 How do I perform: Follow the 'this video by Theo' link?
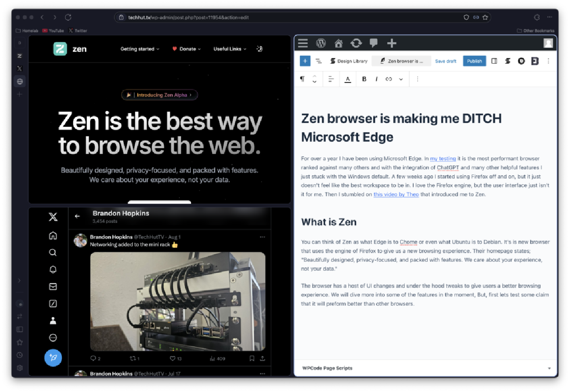click(396, 194)
